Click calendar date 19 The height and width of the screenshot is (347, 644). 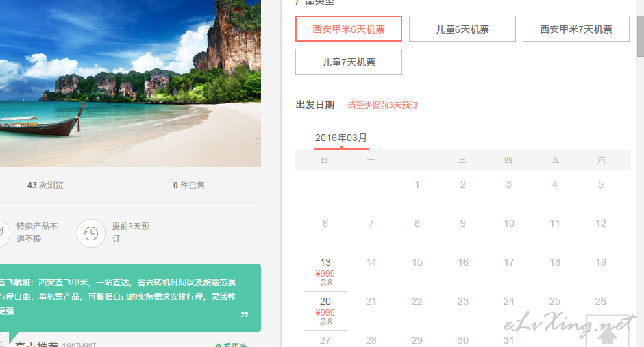[x=600, y=263]
